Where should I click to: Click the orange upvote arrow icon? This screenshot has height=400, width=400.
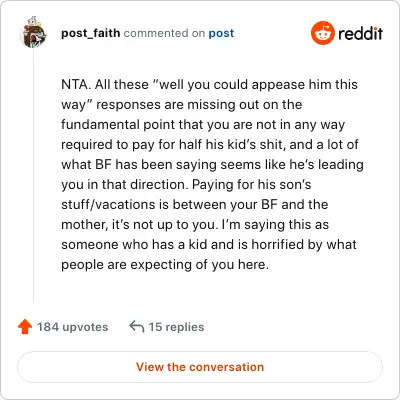point(25,327)
